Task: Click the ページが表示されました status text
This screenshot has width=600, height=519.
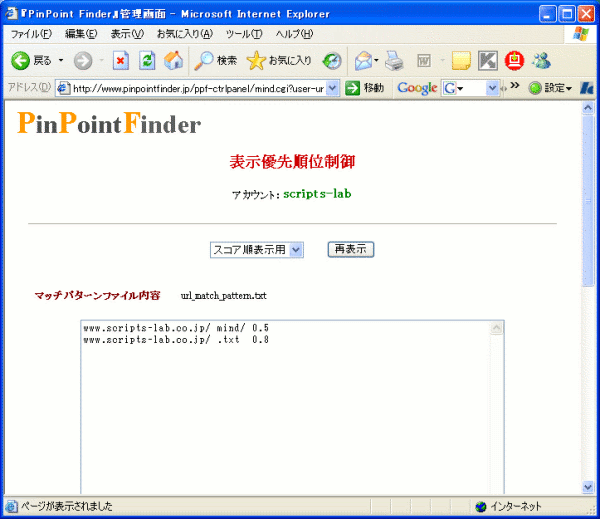Action: (67, 506)
